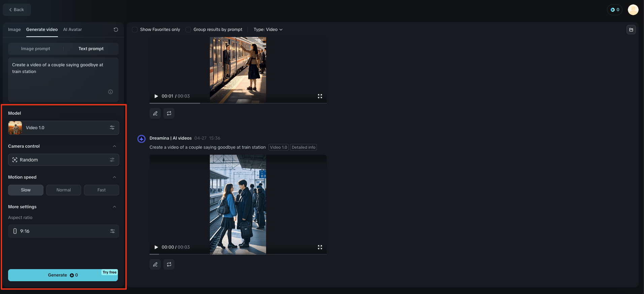Open the Random camera control dropdown
Screen dimensions: 644x294
point(64,160)
